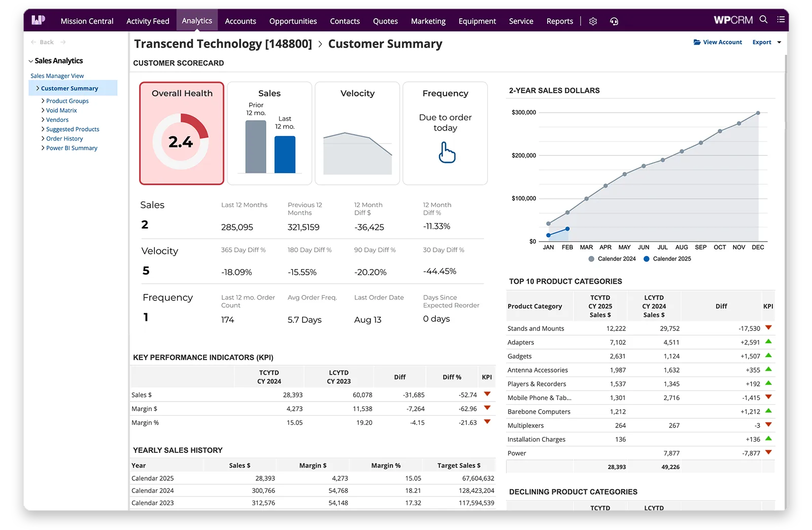Click the Target Sales $ column header
The image size is (812, 530).
459,466
